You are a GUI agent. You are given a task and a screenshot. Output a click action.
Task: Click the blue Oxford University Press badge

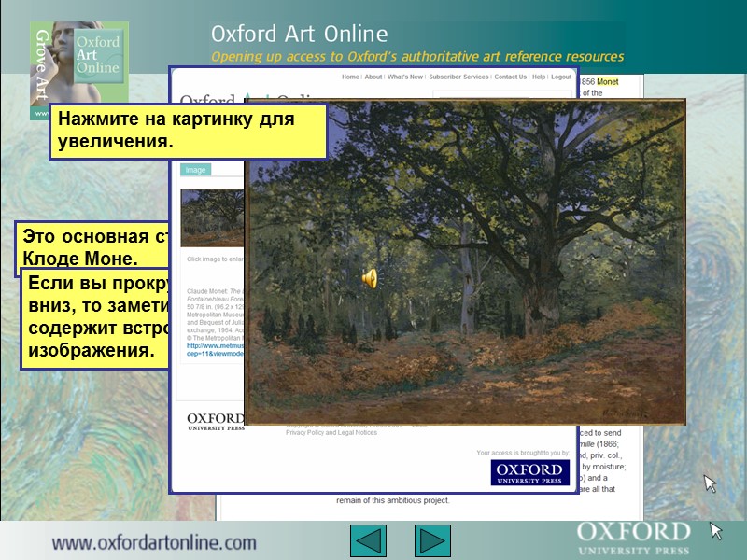pyautogui.click(x=529, y=472)
